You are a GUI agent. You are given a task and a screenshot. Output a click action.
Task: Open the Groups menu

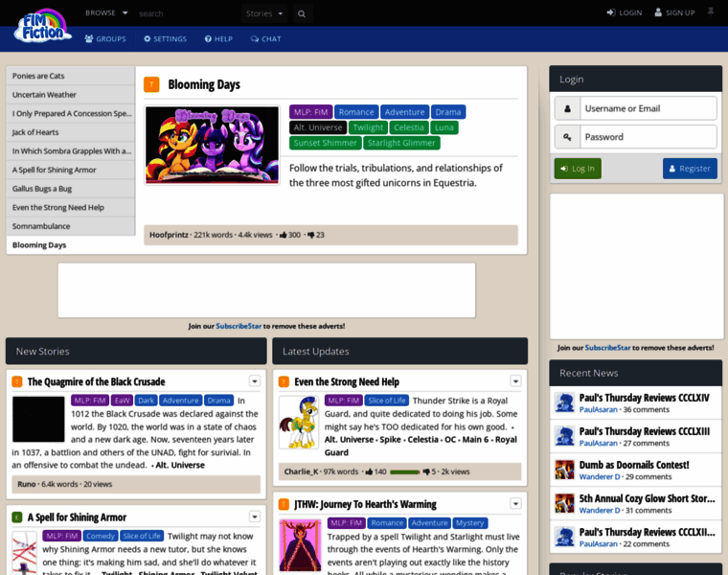105,39
